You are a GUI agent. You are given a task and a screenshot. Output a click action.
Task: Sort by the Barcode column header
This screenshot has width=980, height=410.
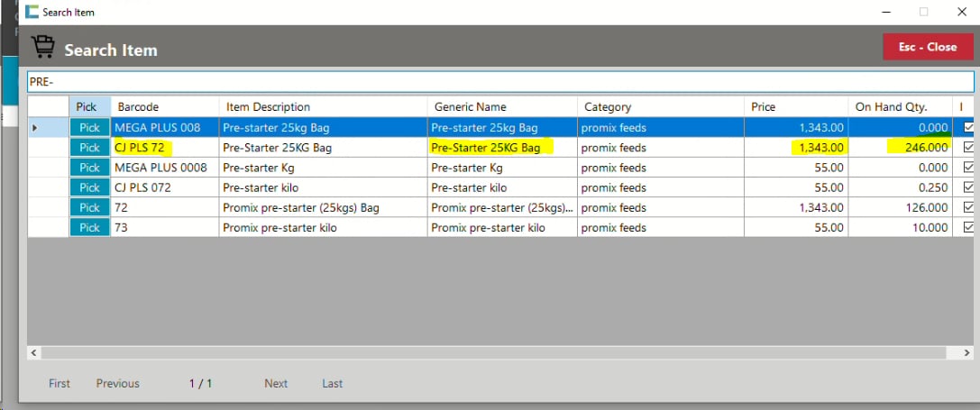pyautogui.click(x=138, y=107)
